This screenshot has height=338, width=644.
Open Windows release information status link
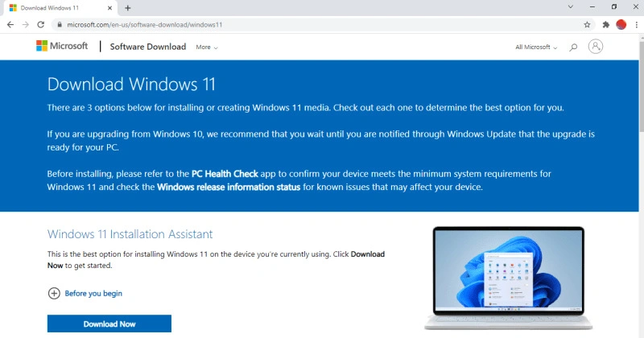pyautogui.click(x=229, y=188)
